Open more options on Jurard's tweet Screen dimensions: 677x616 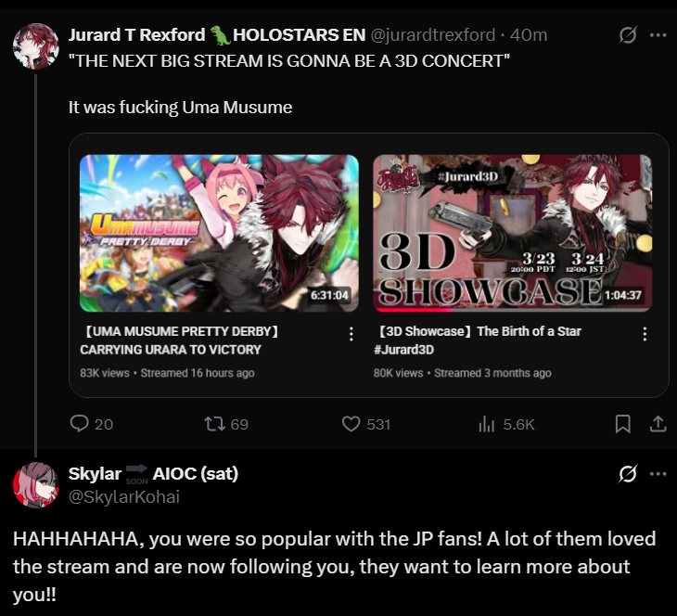coord(658,35)
